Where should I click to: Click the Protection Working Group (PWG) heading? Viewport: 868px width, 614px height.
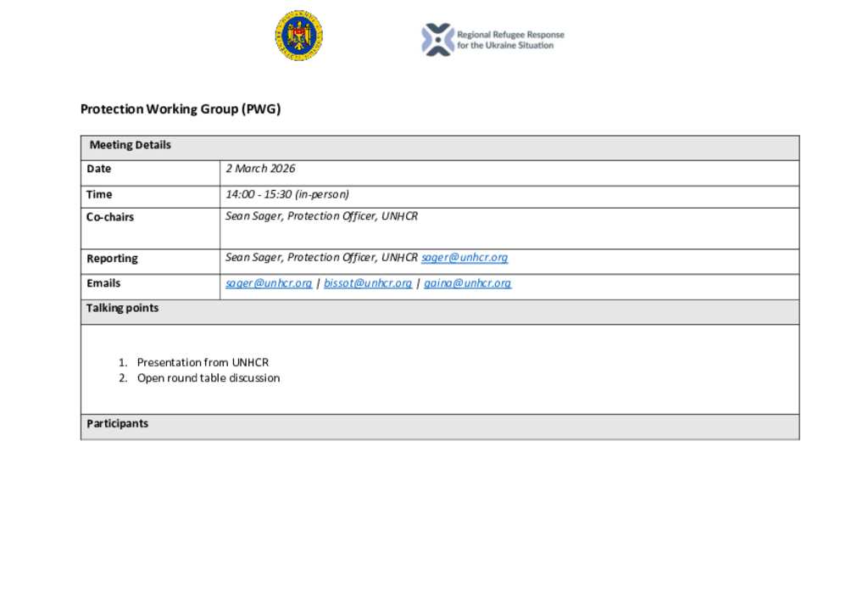pos(180,109)
